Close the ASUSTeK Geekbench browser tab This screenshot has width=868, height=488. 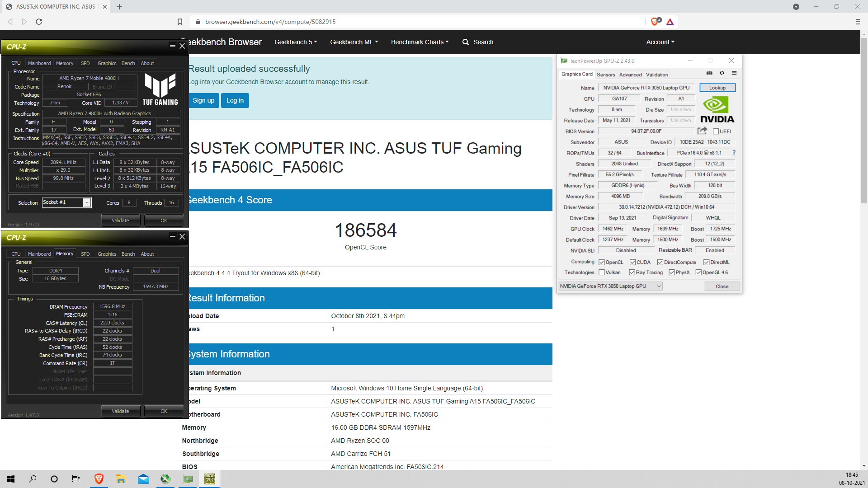[105, 7]
